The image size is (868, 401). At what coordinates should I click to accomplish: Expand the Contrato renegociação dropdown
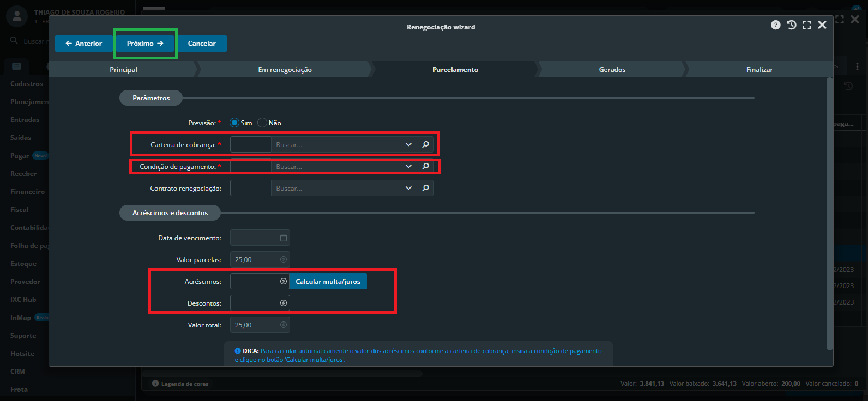tap(408, 188)
